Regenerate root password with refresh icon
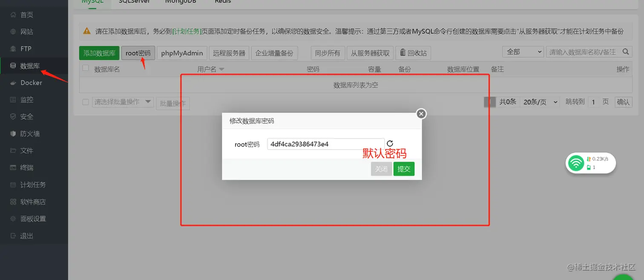Viewport: 644px width, 280px height. [x=390, y=144]
